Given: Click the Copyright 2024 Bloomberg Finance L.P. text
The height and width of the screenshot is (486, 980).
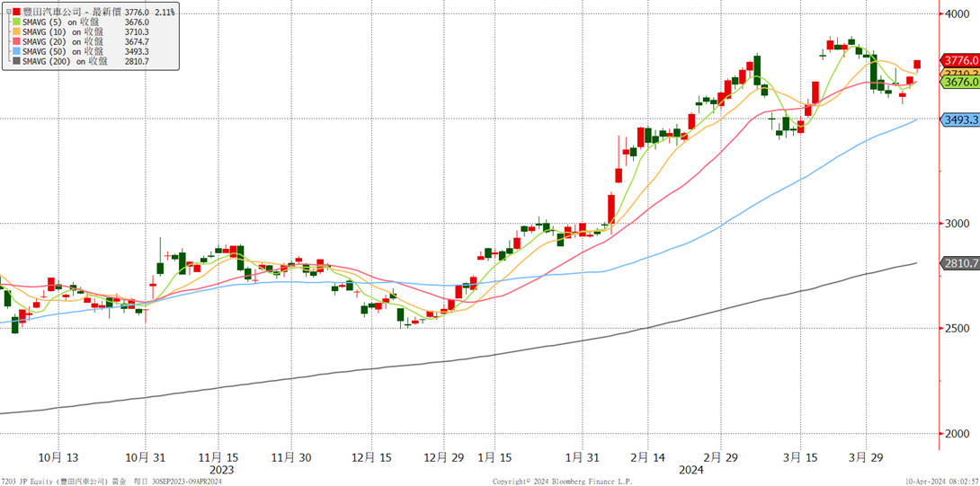Looking at the screenshot, I should coord(563,482).
